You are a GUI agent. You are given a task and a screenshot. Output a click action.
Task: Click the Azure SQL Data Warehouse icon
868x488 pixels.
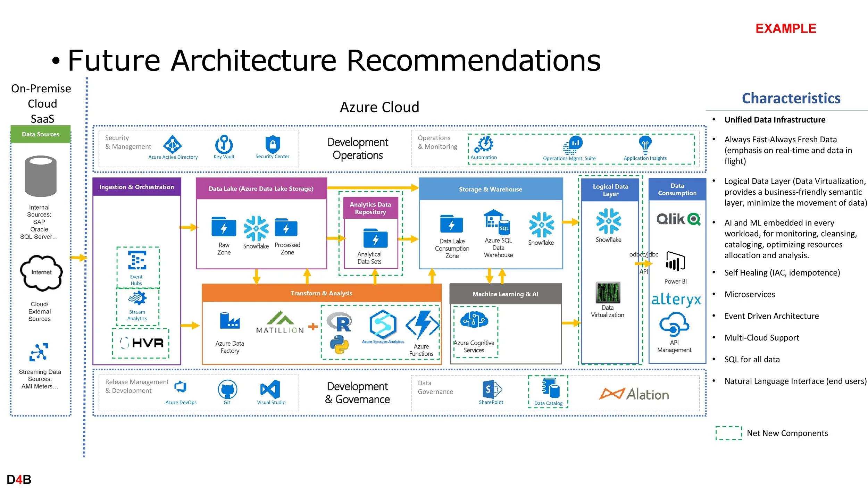click(x=497, y=222)
